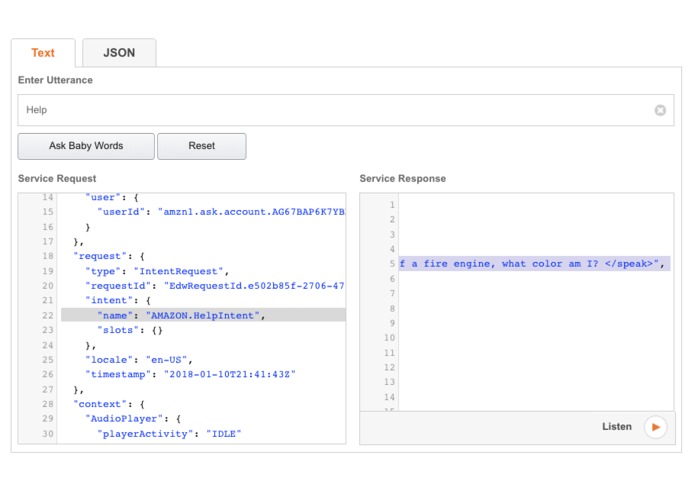Click the Listen label in response footer

[x=617, y=427]
